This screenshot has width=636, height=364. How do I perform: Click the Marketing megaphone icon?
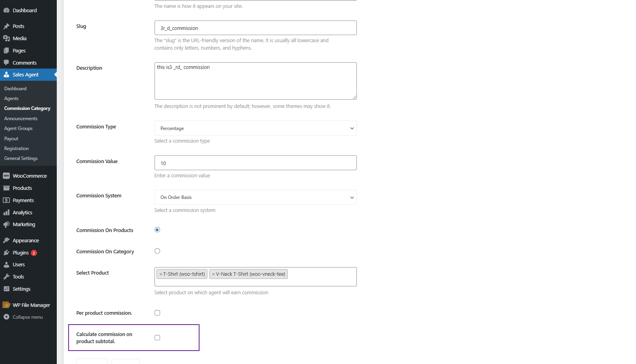[x=6, y=225]
